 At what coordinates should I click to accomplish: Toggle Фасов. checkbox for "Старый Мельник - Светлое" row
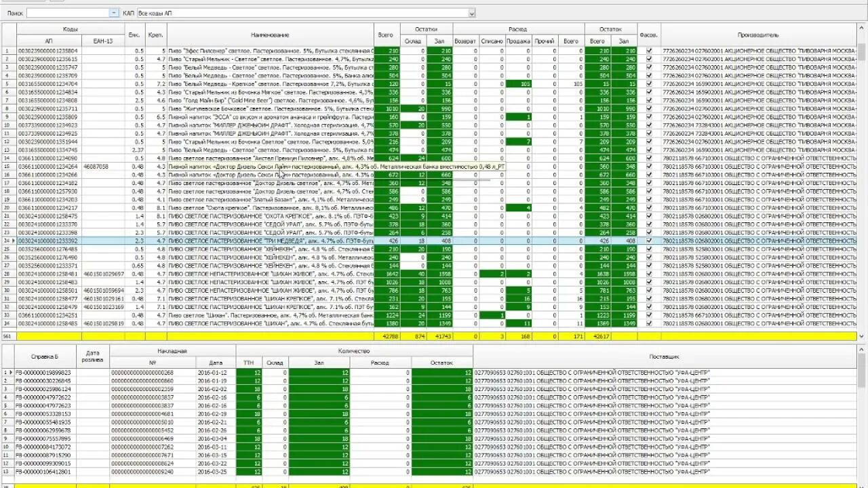tap(650, 59)
